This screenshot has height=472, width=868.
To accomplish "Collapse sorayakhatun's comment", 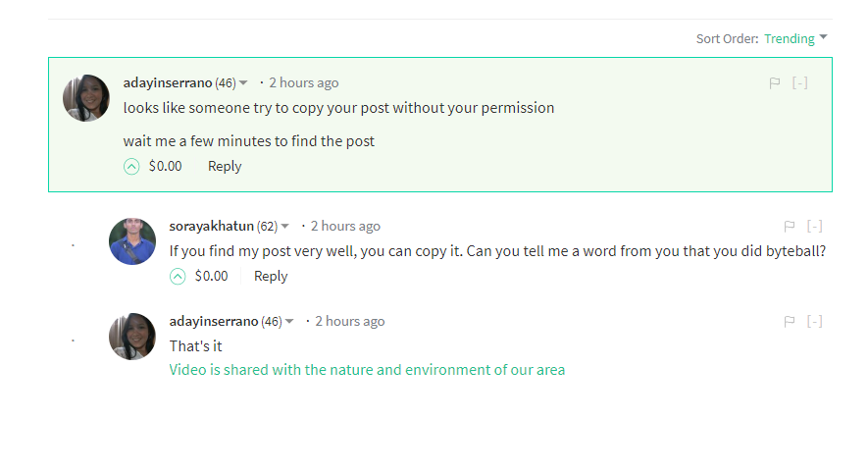I will tap(815, 227).
